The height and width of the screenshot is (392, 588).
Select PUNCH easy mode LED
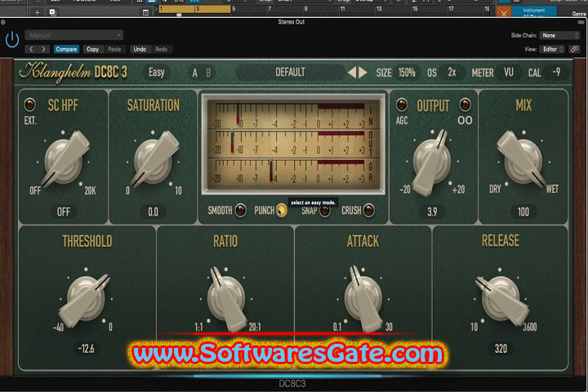pos(282,210)
